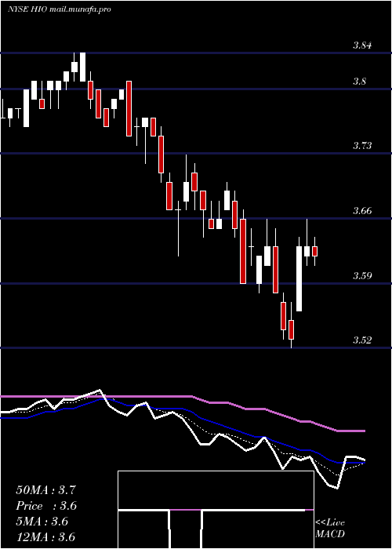Click the tall white candle rising from 3.56
392x549 pixels.
[299, 278]
